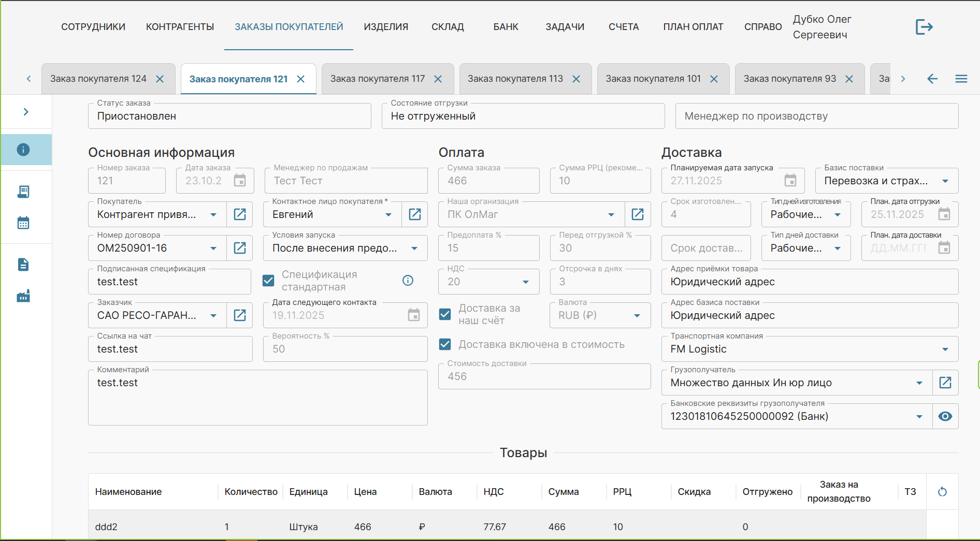Show bank details with the eye icon

pyautogui.click(x=945, y=416)
